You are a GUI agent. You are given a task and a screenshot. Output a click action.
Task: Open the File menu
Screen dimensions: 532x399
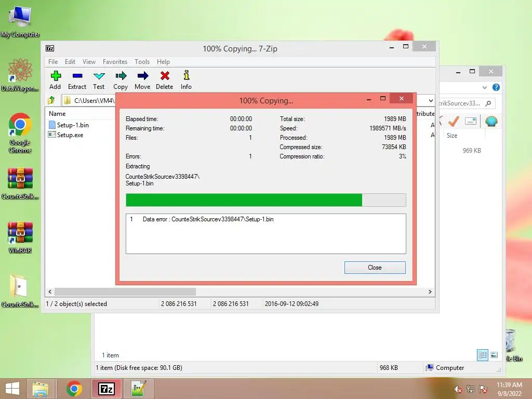[53, 62]
